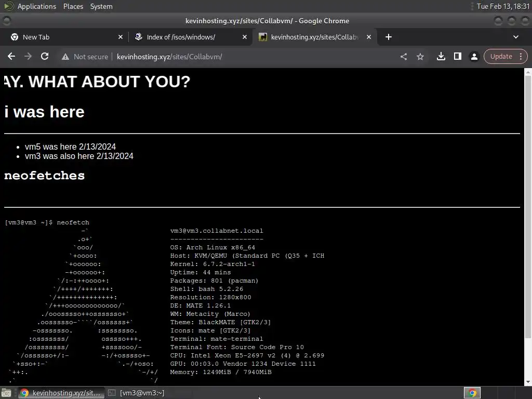Image resolution: width=532 pixels, height=399 pixels.
Task: Click 'vm3@vm3.collabnet.local' text
Action: pyautogui.click(x=217, y=231)
